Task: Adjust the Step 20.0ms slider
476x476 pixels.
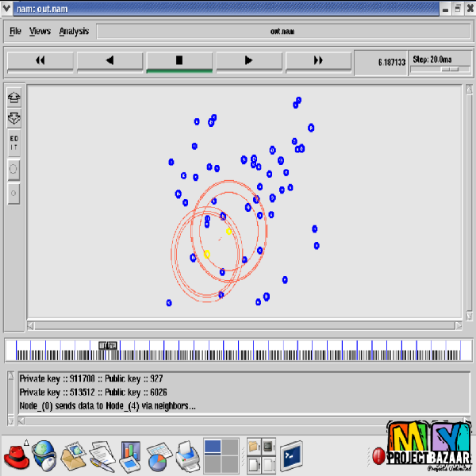Action: tap(450, 70)
